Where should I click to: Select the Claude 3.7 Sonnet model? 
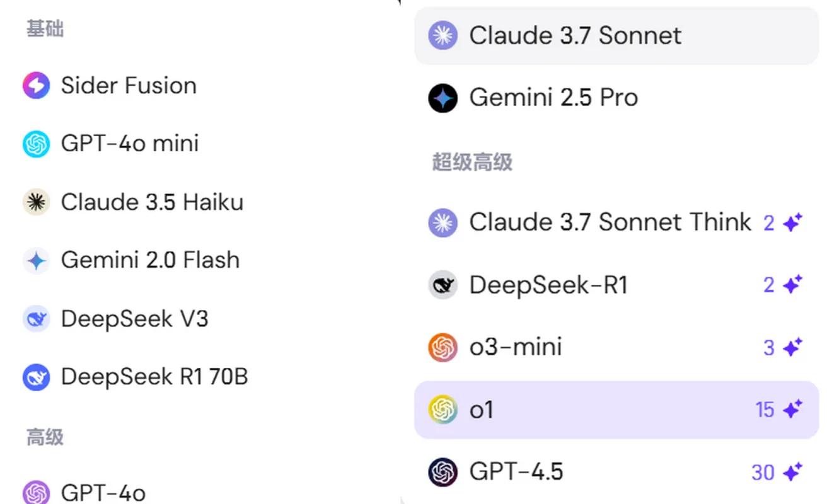coord(574,35)
